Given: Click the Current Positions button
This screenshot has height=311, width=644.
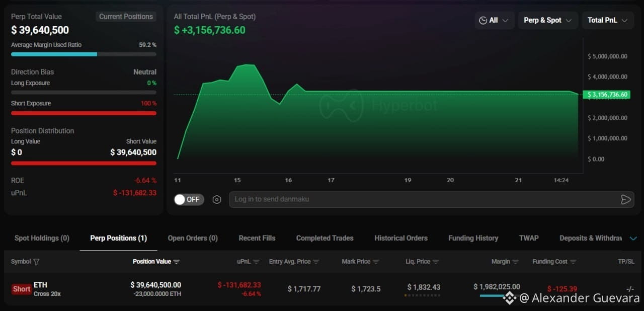Looking at the screenshot, I should click(x=126, y=17).
